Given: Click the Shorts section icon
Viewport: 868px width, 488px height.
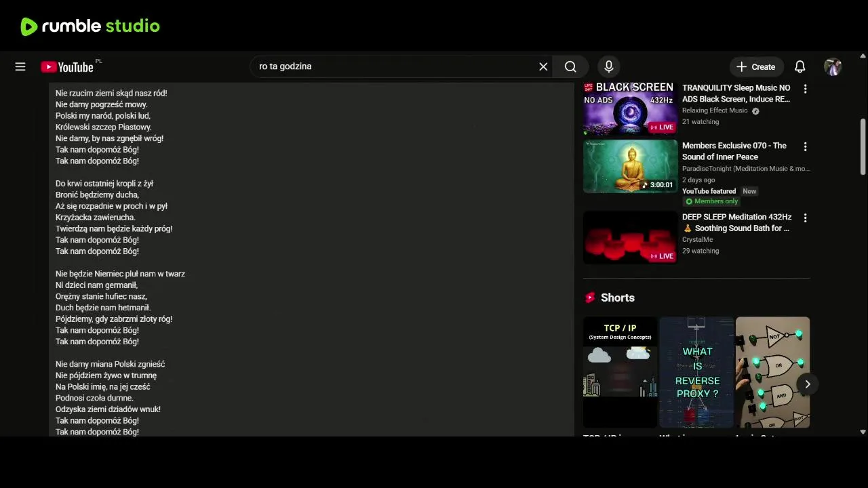Looking at the screenshot, I should (x=590, y=298).
